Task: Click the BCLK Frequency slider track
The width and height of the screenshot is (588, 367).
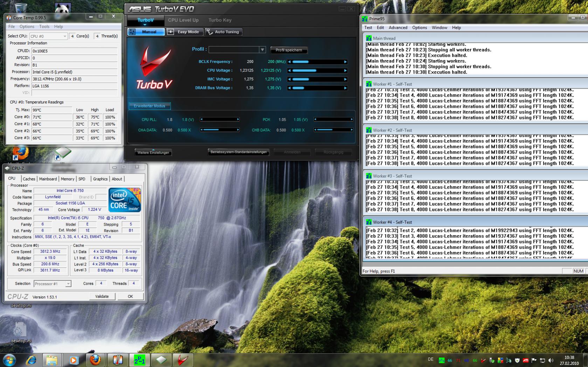Action: 317,62
